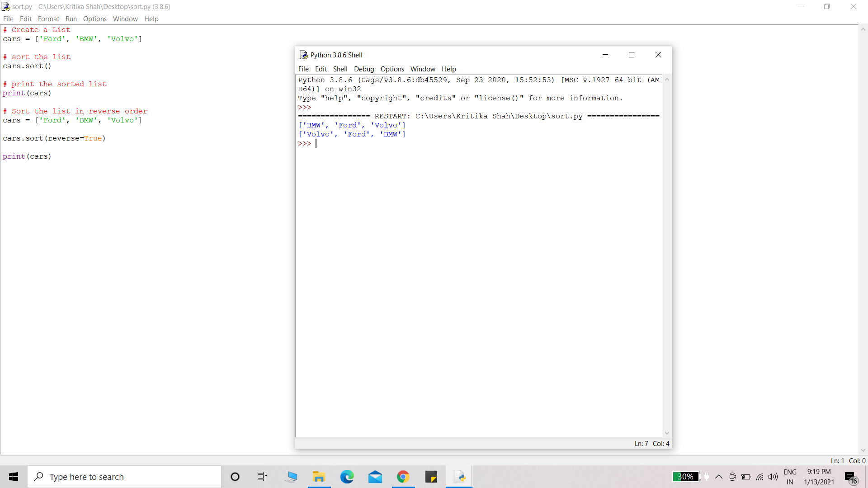The image size is (868, 488).
Task: Click '# Sort the list in reverse order' comment
Action: 75,111
